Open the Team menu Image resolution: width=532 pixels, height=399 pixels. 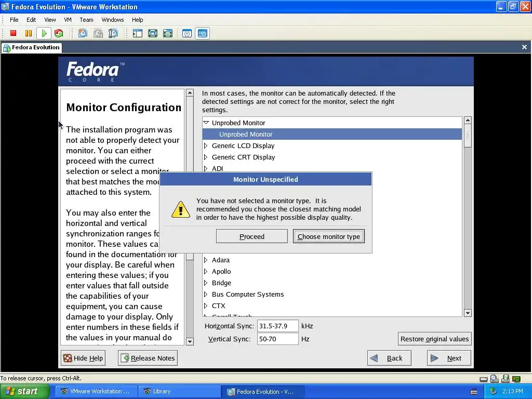coord(87,20)
